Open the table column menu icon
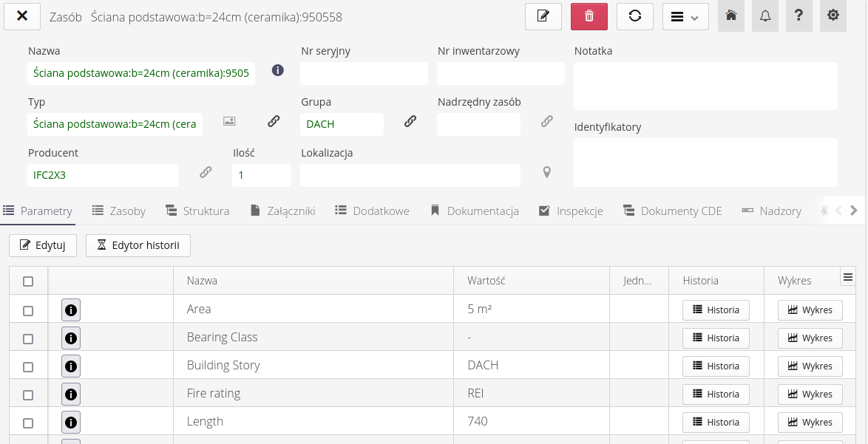 [x=848, y=277]
